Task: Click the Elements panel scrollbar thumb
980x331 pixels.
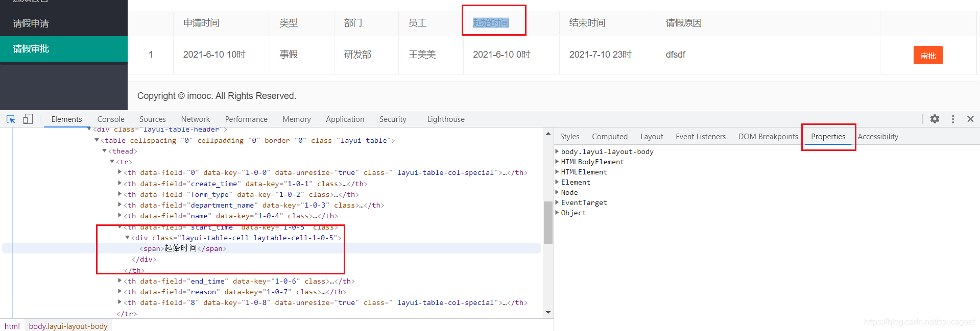Action: click(x=548, y=222)
